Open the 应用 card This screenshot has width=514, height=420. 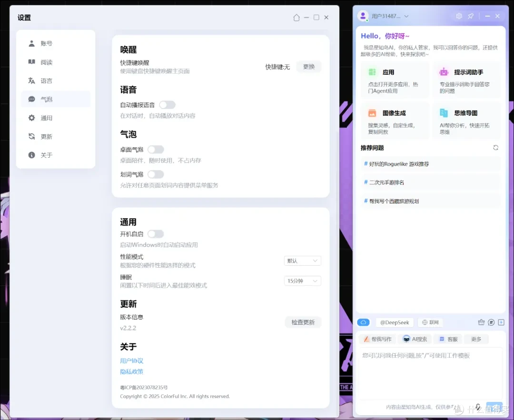point(395,80)
